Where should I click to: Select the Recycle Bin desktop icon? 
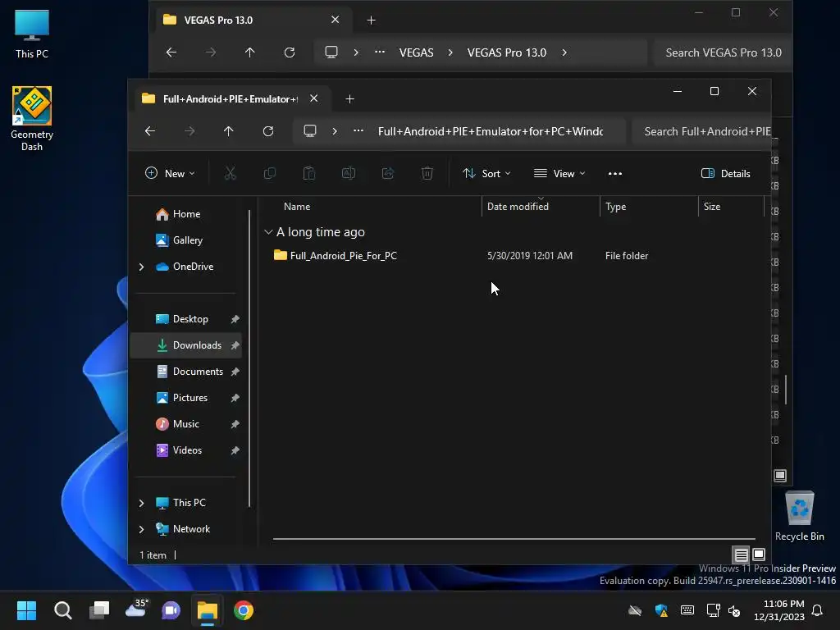pos(800,516)
